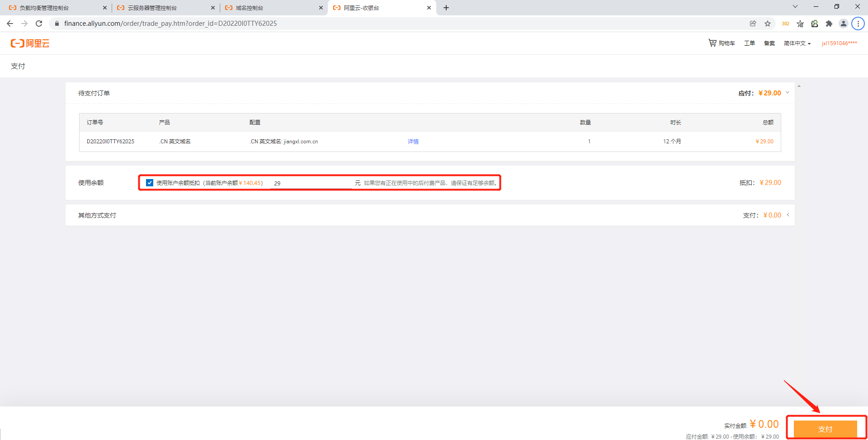This screenshot has width=868, height=440.
Task: Click order number D20220I0TTY62025
Action: pos(110,142)
